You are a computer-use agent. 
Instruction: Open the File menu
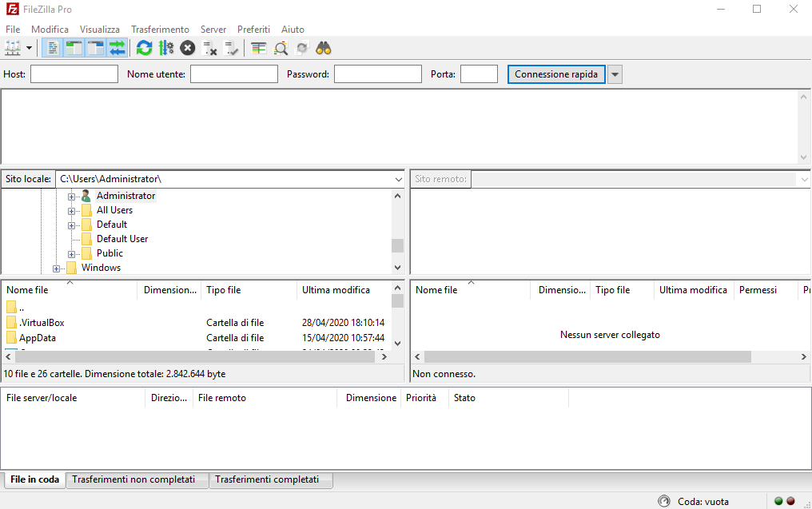(13, 30)
